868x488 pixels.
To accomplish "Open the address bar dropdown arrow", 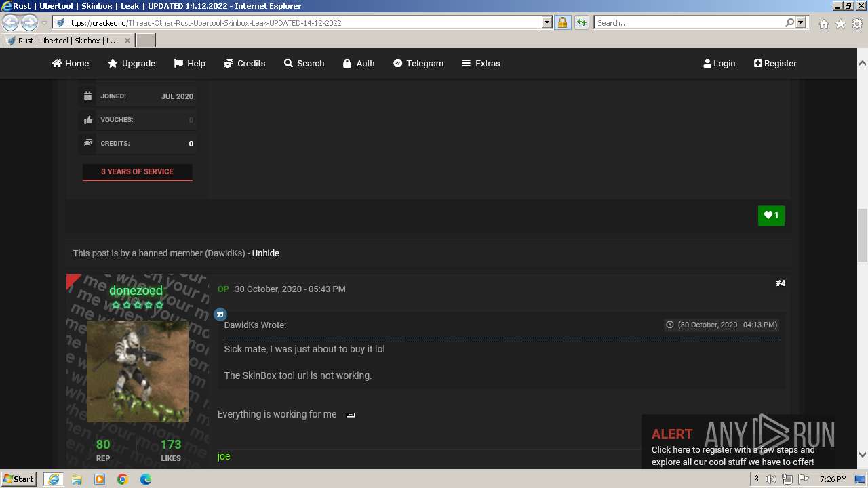I will (547, 22).
